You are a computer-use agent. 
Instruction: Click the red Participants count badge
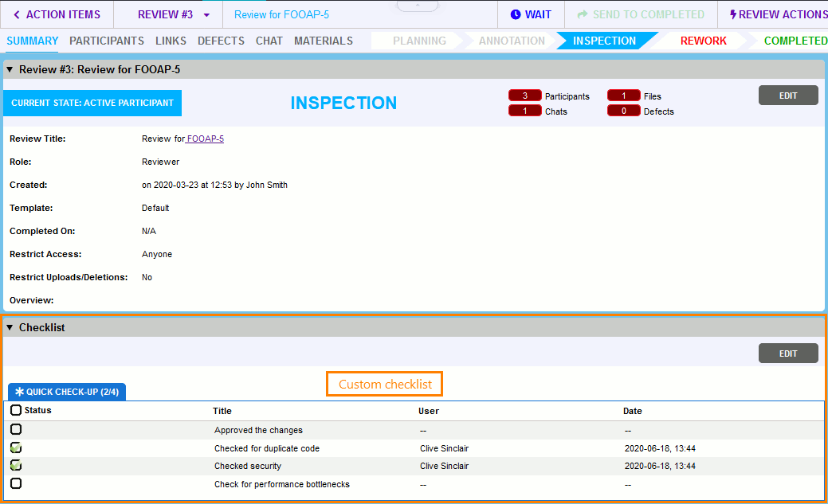[x=524, y=96]
